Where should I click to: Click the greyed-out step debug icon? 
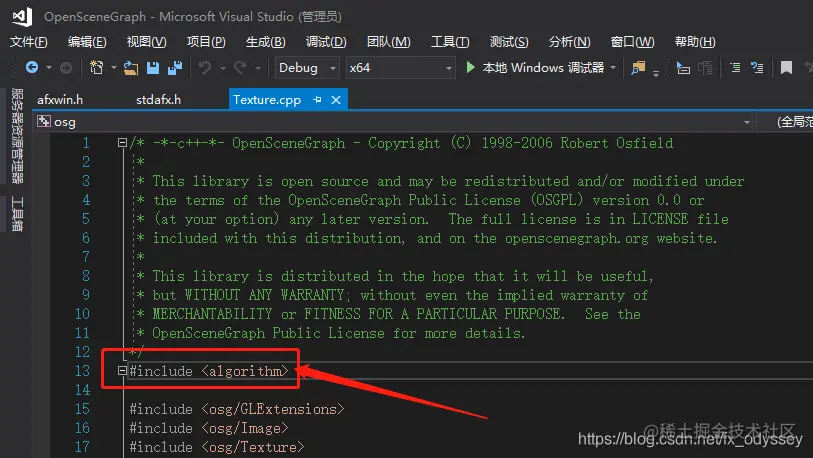point(705,68)
